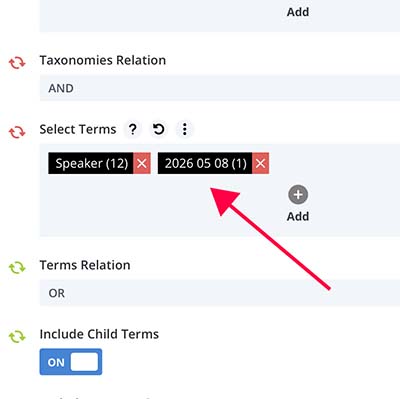Image resolution: width=400 pixels, height=399 pixels.
Task: Open the Terms Relation OR dropdown
Action: pos(220,293)
